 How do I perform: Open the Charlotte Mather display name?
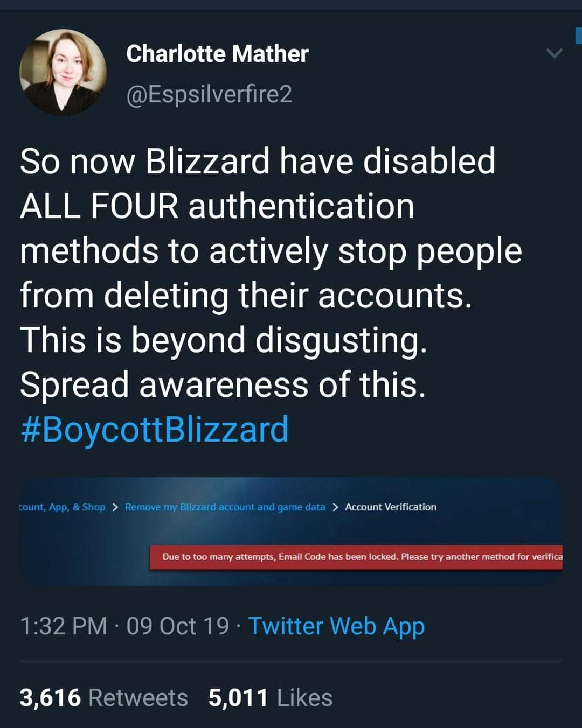pyautogui.click(x=217, y=54)
